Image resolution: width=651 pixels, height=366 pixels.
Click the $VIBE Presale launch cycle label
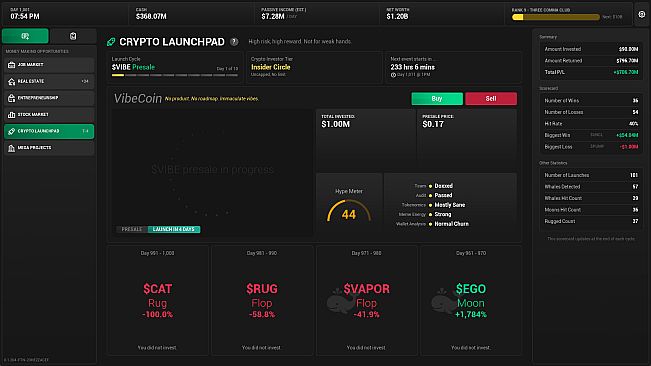[x=133, y=67]
